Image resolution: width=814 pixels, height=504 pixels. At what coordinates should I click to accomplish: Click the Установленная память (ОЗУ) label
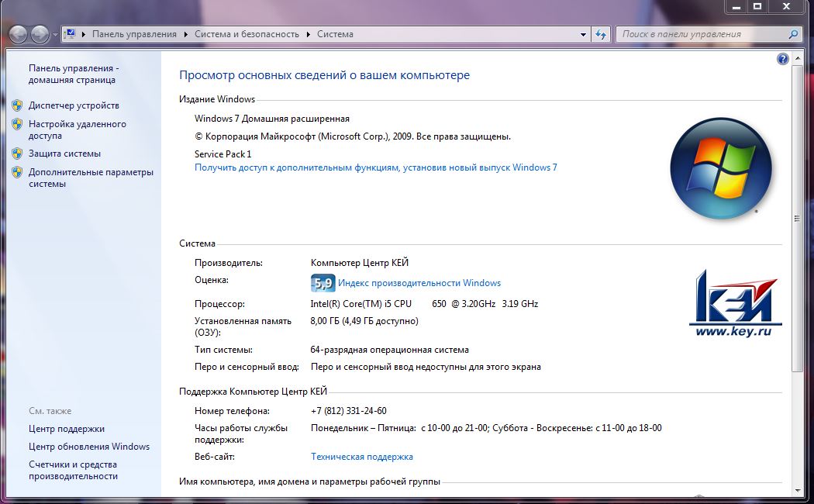point(243,326)
